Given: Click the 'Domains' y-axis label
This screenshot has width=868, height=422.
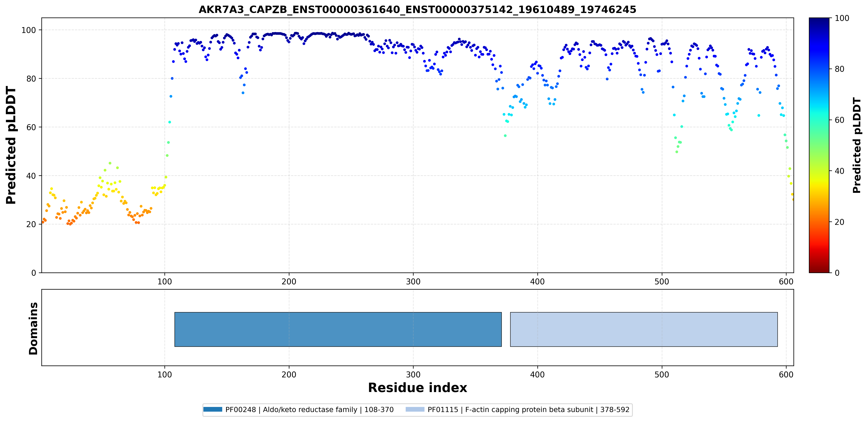Looking at the screenshot, I should [33, 328].
